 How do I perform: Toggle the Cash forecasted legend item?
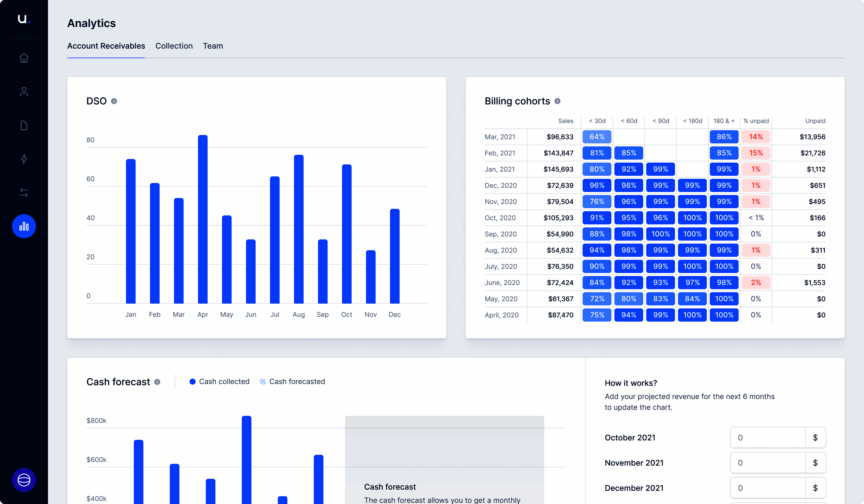(292, 382)
